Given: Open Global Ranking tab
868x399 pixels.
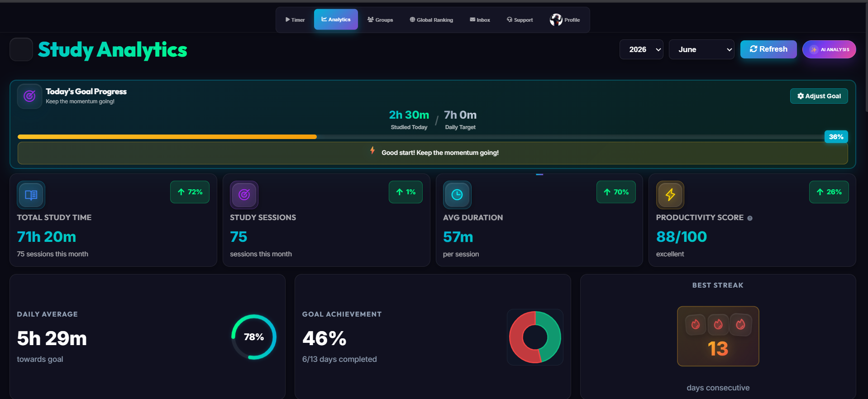Looking at the screenshot, I should tap(431, 20).
